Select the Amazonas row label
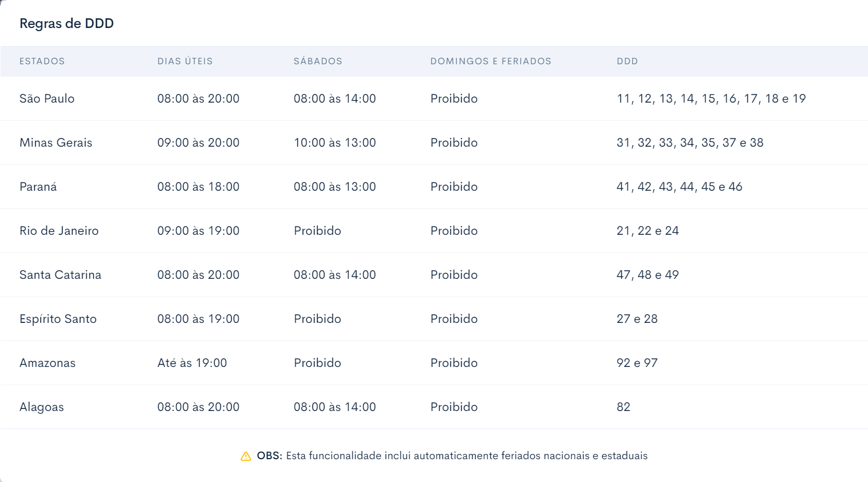The height and width of the screenshot is (482, 868). click(48, 363)
